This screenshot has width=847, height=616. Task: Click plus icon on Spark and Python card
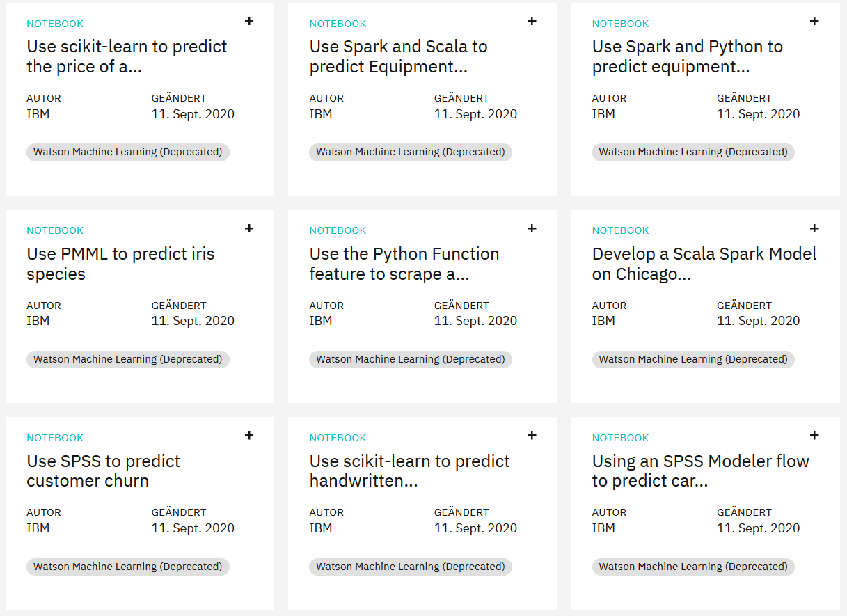click(814, 21)
